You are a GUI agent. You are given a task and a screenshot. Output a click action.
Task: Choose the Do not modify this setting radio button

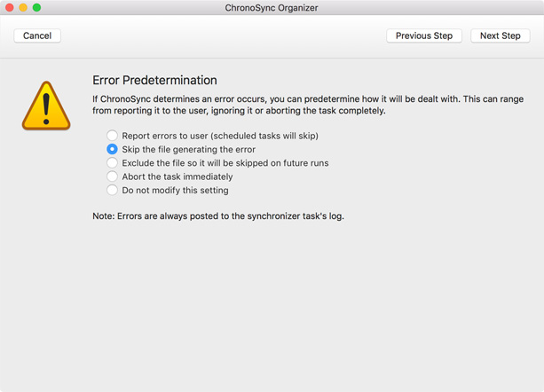(x=112, y=190)
